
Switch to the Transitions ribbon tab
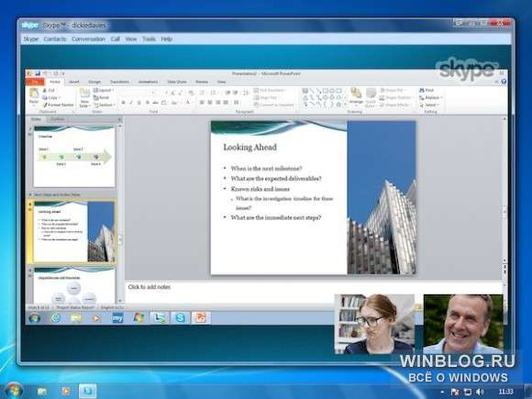point(119,82)
